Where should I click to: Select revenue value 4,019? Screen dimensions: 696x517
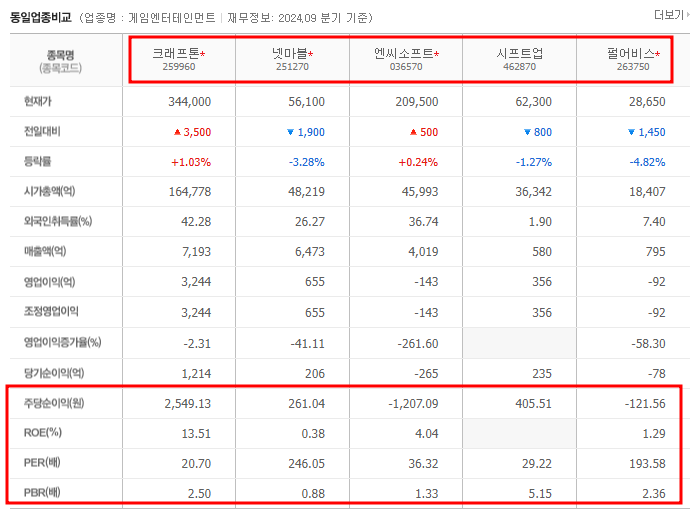[x=423, y=252]
